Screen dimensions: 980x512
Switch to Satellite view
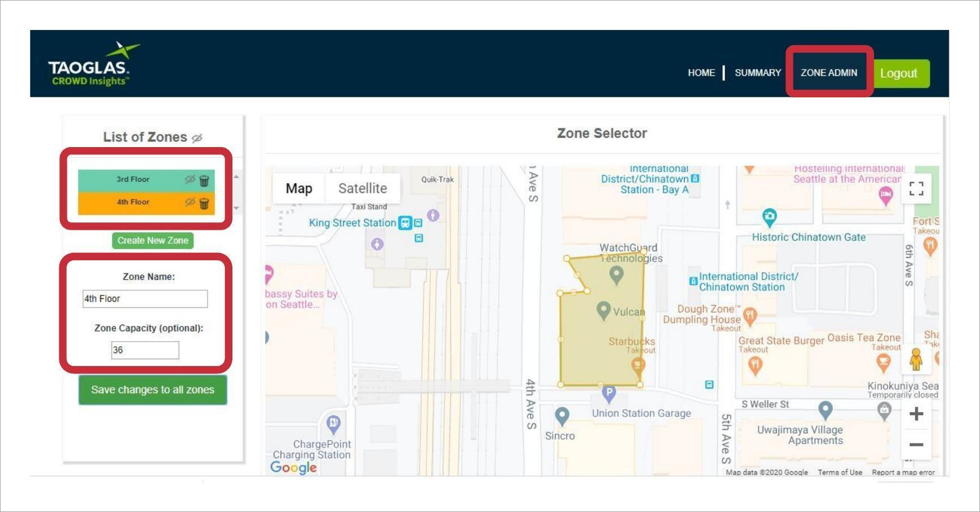362,188
